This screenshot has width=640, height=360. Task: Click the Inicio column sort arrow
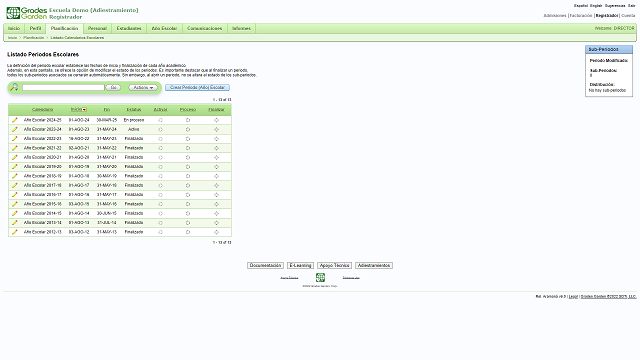(x=84, y=109)
